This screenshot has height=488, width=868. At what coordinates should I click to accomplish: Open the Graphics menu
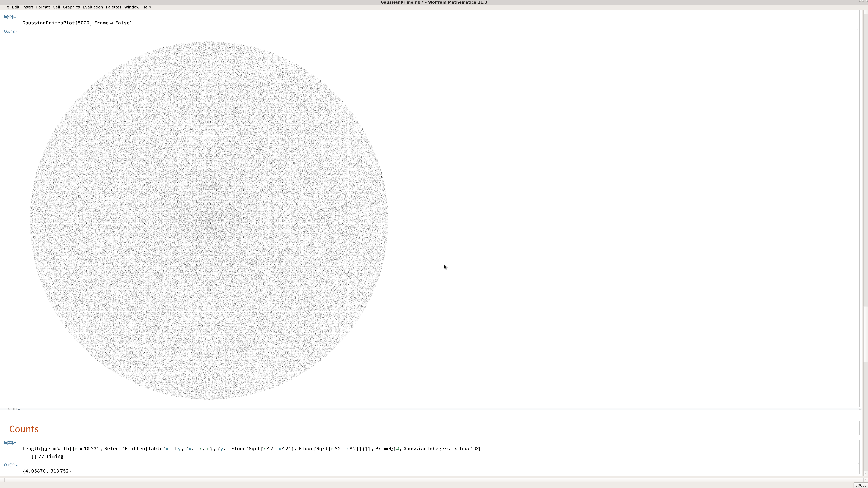tap(71, 7)
